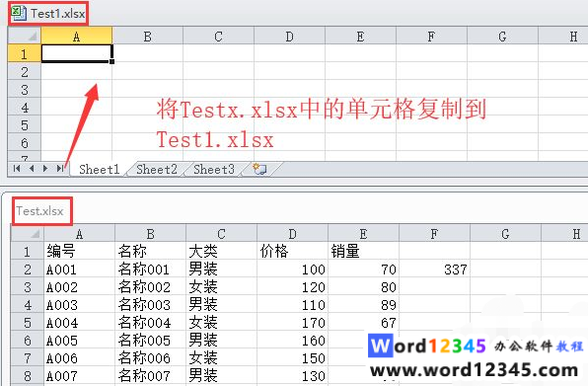Select column F header in Test.xlsx
The height and width of the screenshot is (386, 588).
click(x=434, y=234)
